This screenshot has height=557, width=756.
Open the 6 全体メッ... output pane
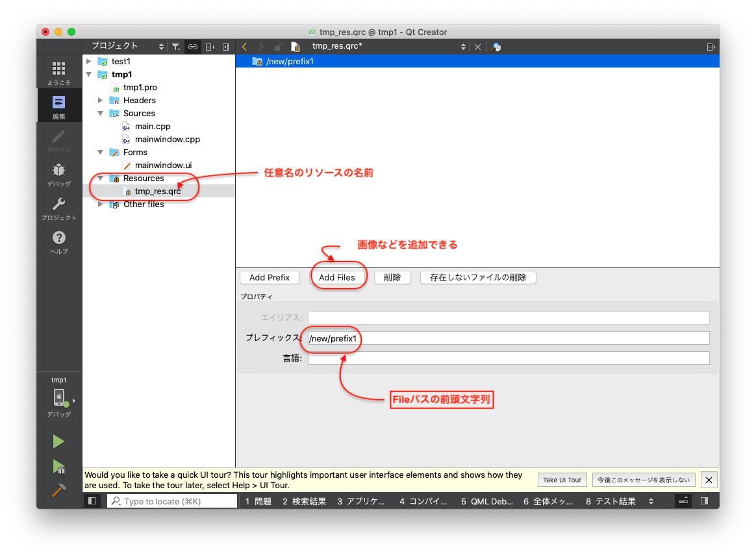click(548, 501)
